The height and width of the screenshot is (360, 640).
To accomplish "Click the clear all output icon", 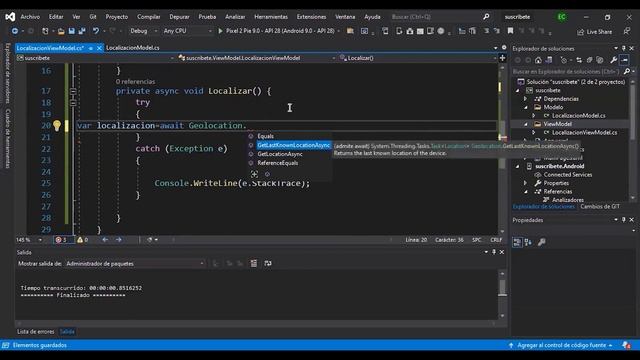I will click(x=254, y=264).
